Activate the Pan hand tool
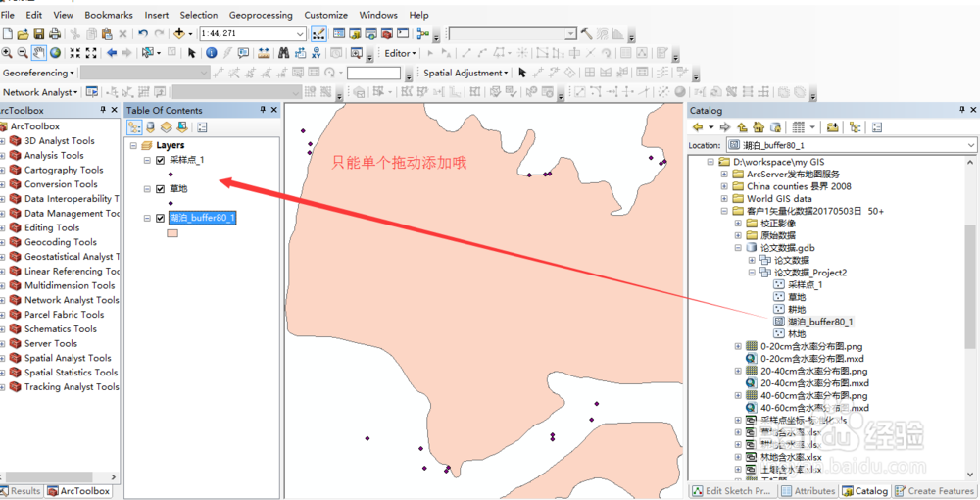Screen dimensions: 980x500 39,53
